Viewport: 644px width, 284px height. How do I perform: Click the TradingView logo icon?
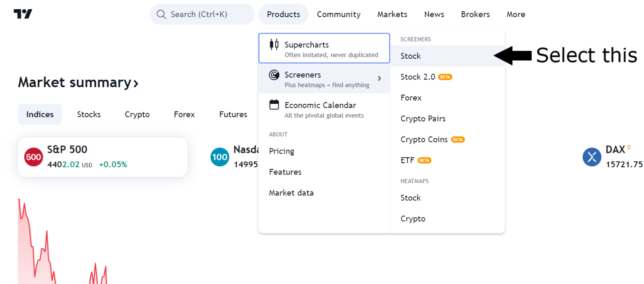(x=23, y=14)
